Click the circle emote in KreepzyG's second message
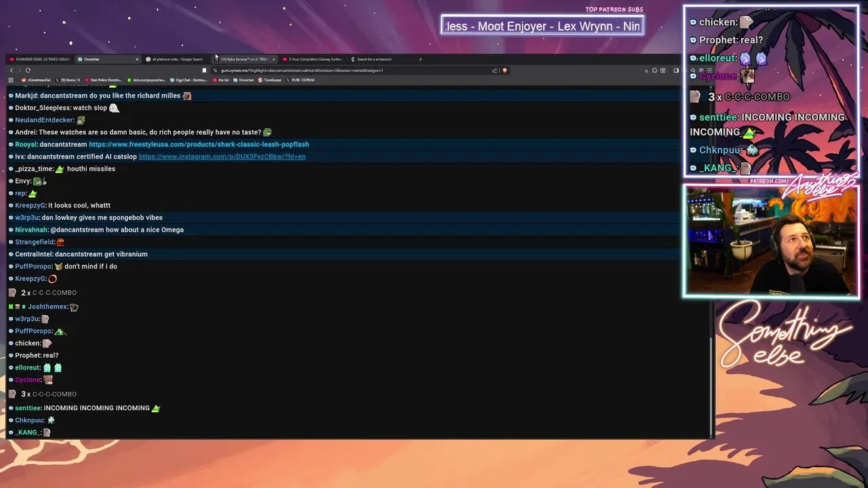This screenshot has width=868, height=488. coord(52,279)
